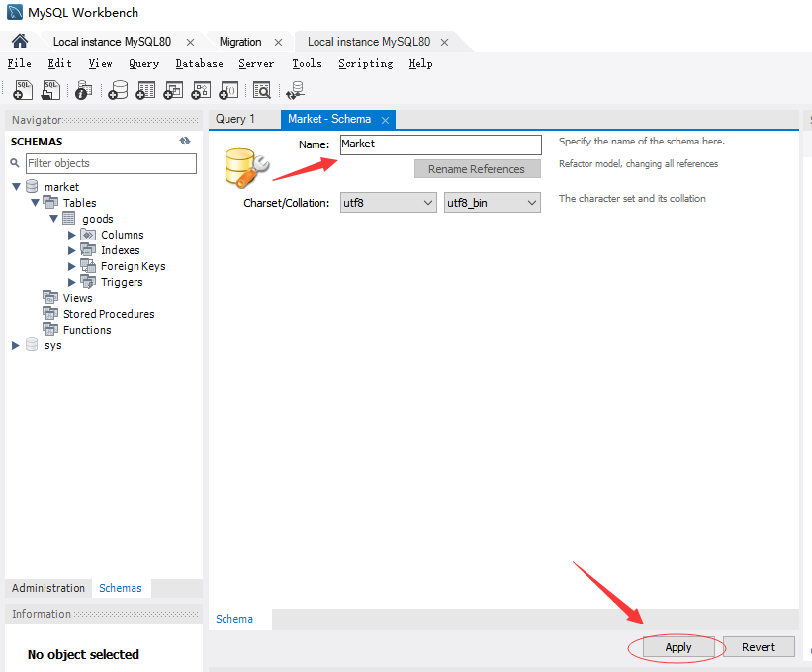The image size is (812, 672).
Task: Click the goods table icon
Action: [69, 218]
